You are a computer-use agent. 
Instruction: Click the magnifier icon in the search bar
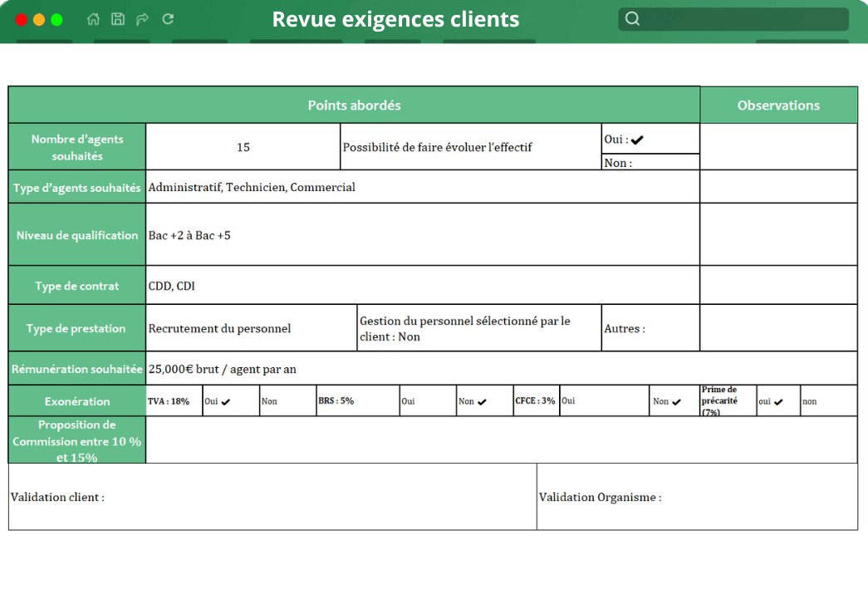[632, 18]
